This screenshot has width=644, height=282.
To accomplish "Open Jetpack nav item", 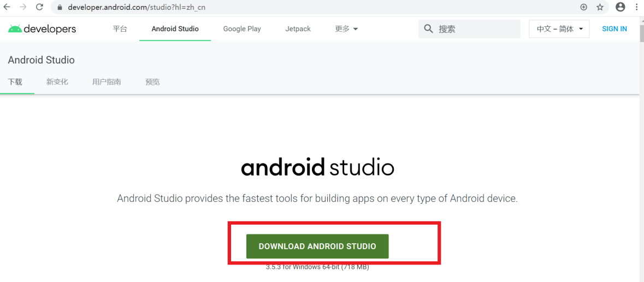I will tap(298, 29).
